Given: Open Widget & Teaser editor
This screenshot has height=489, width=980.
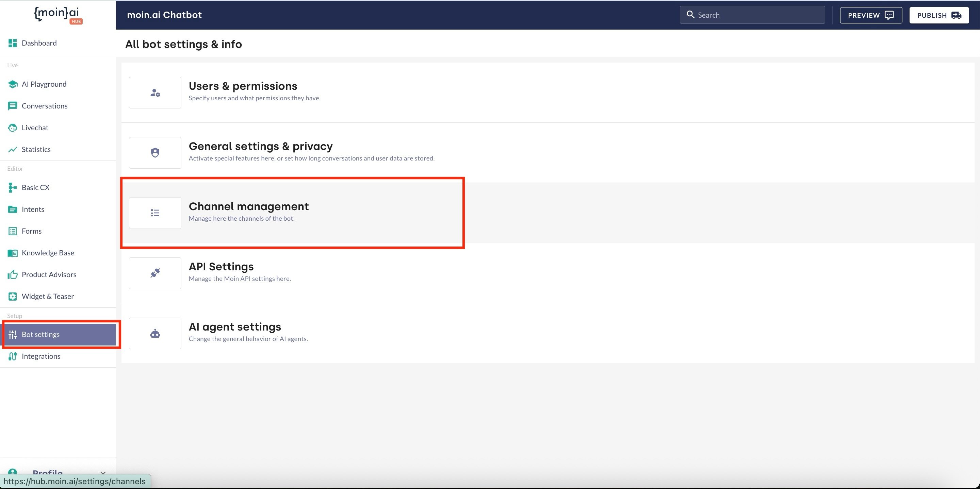Looking at the screenshot, I should click(x=58, y=296).
